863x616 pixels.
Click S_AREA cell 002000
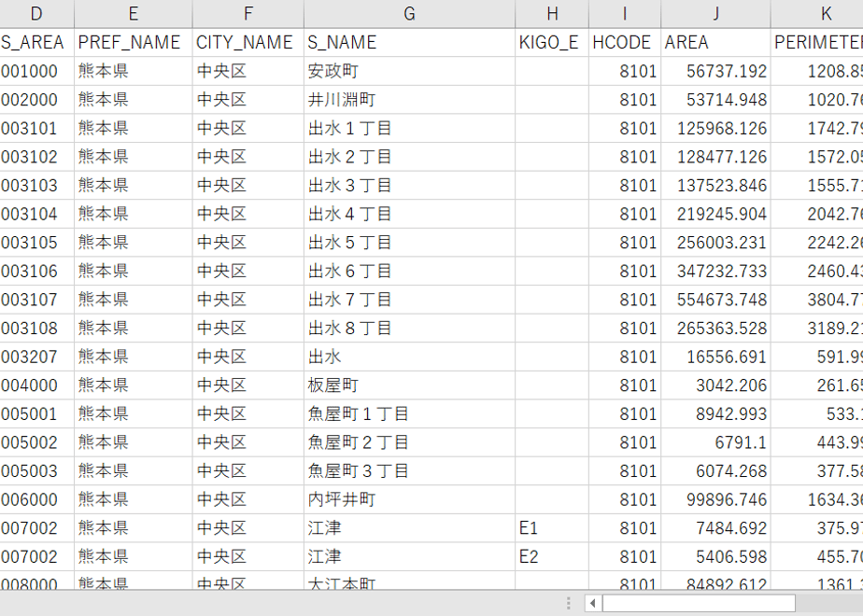point(36,100)
